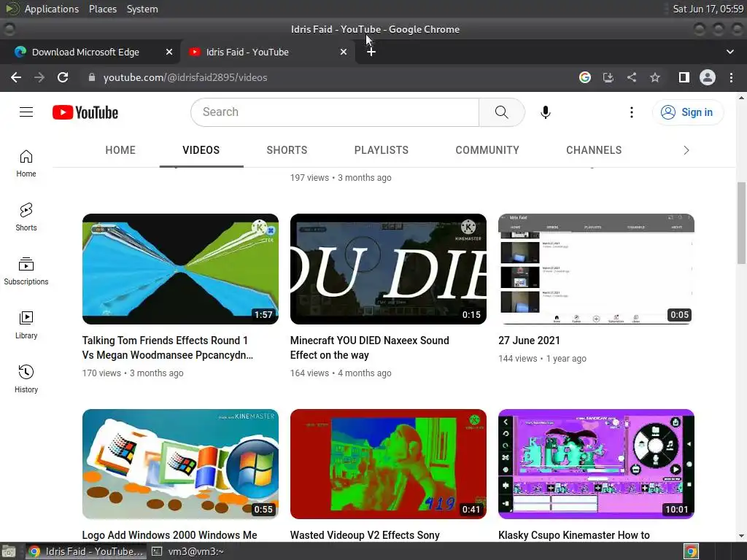The width and height of the screenshot is (747, 560).
Task: Select the VIDEOS tab
Action: (x=201, y=150)
